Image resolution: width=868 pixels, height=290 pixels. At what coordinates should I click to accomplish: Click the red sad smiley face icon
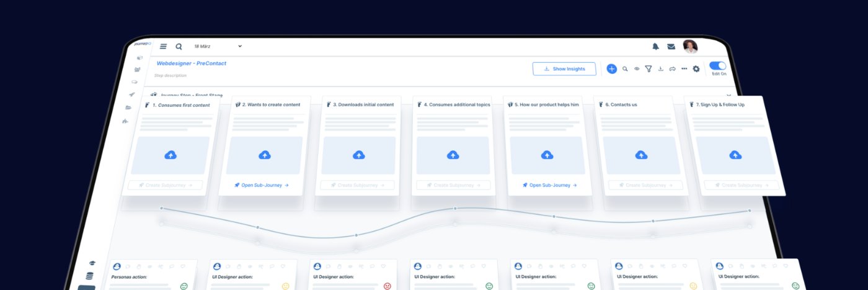point(387,286)
